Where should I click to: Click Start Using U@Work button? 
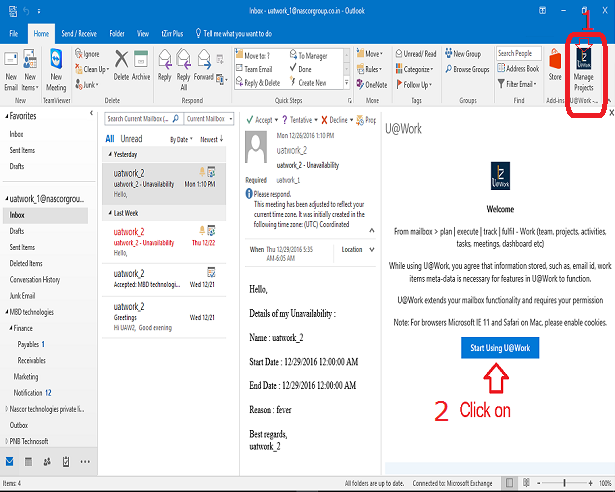pos(499,347)
